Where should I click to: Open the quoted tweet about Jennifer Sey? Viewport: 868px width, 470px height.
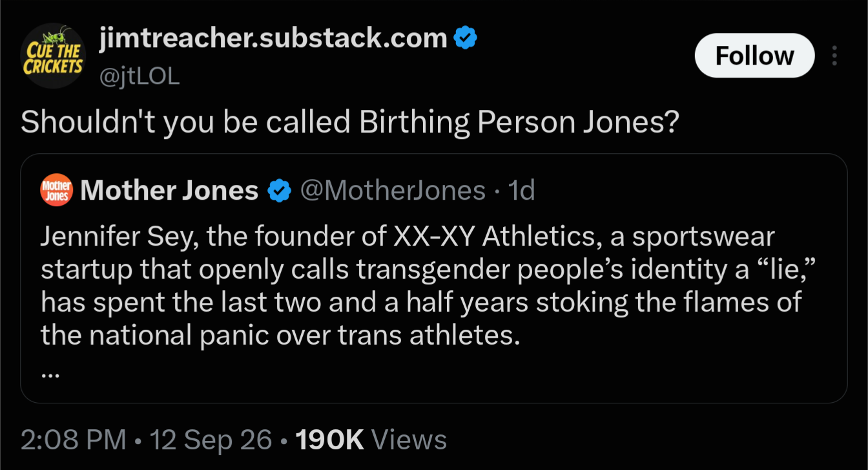pyautogui.click(x=433, y=278)
